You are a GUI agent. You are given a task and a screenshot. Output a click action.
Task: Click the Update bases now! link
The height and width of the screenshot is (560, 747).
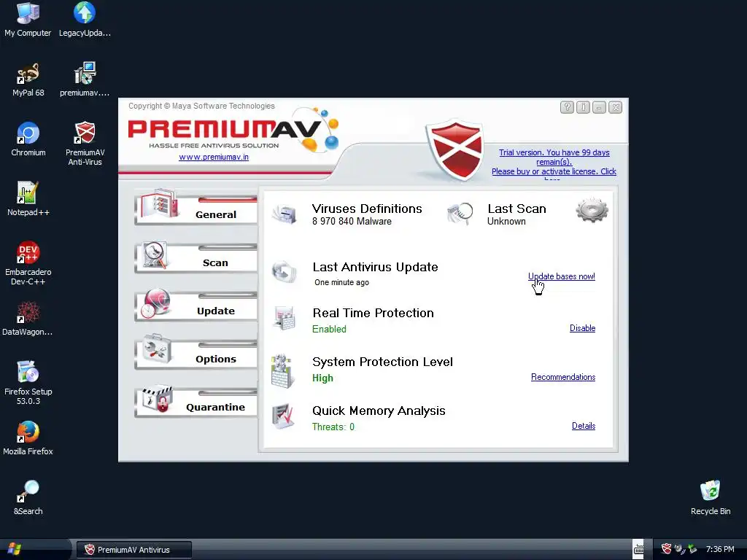coord(561,276)
